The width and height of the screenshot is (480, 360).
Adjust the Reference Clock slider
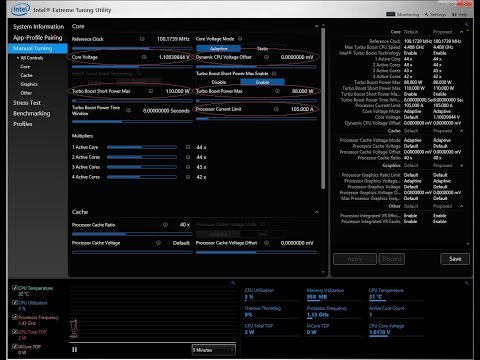132,48
